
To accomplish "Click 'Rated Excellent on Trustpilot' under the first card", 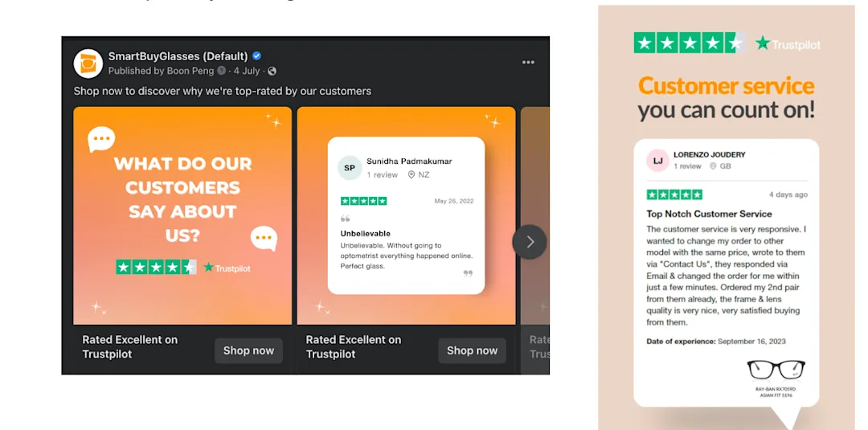I will [x=130, y=347].
